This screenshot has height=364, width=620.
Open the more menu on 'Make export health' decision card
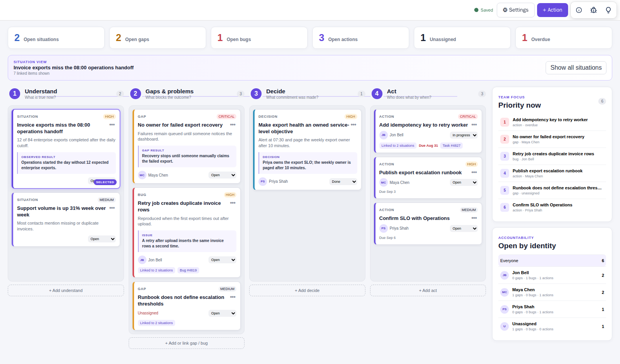tap(353, 125)
